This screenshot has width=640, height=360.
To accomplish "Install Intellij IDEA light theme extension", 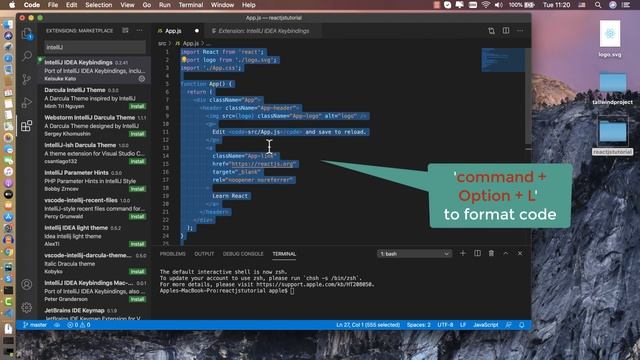I will 138,244.
